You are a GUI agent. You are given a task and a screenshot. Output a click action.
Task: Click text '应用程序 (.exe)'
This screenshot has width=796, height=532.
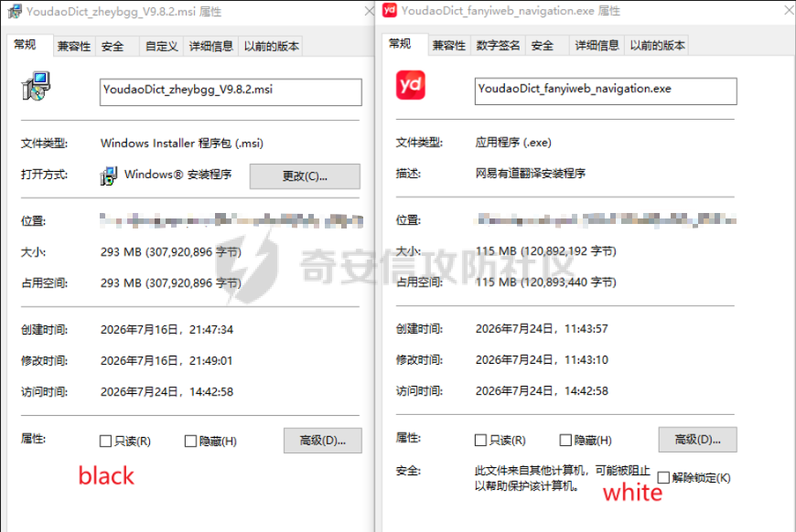(513, 143)
